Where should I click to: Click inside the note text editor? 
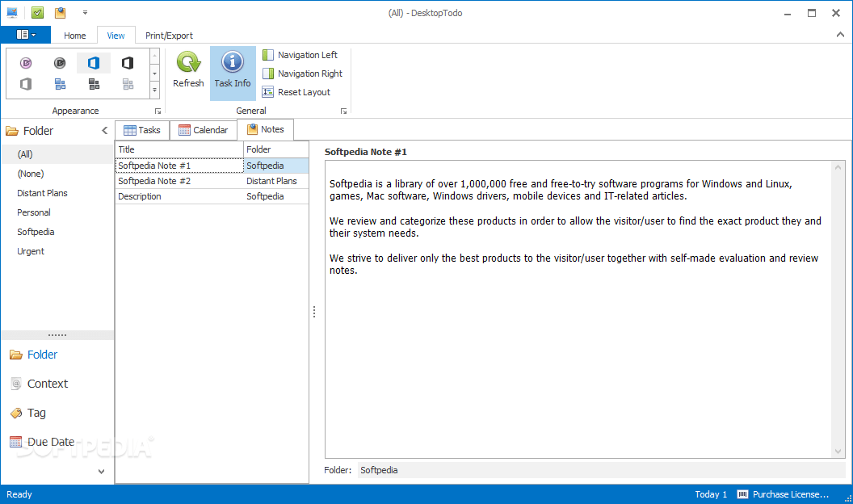coord(579,309)
